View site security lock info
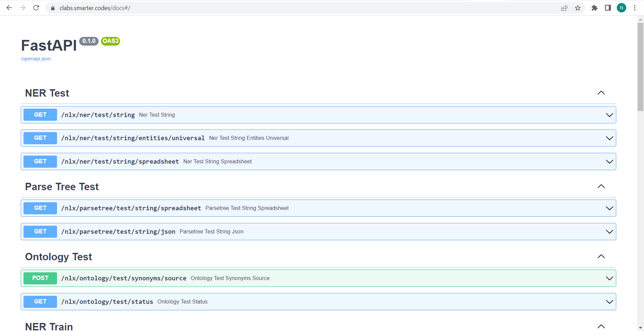644x331 pixels. click(x=53, y=8)
